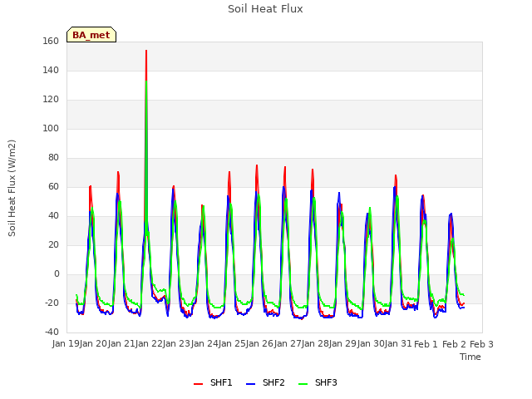The image size is (532, 399).
Task: Click the y-axis title 'Soil Heat Flux (W/m2)'
Action: 12,188
